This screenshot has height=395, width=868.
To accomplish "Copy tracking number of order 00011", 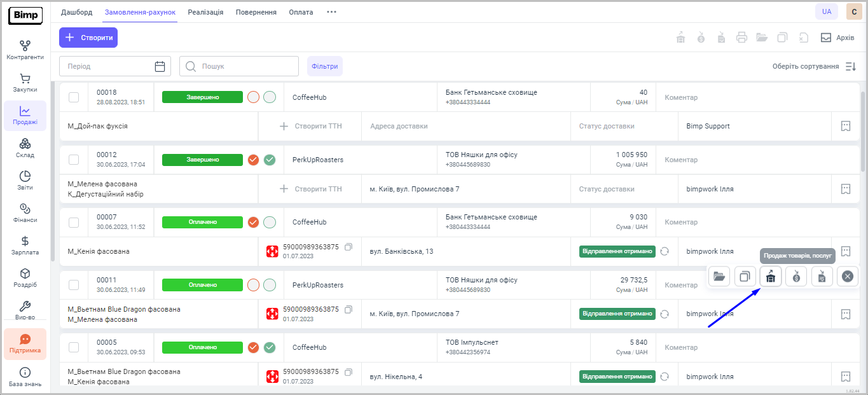I will click(x=348, y=309).
